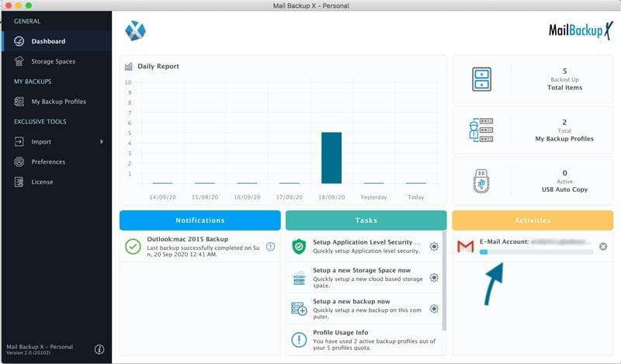Open the Dashboard sidebar item
The height and width of the screenshot is (364, 621).
[x=57, y=41]
